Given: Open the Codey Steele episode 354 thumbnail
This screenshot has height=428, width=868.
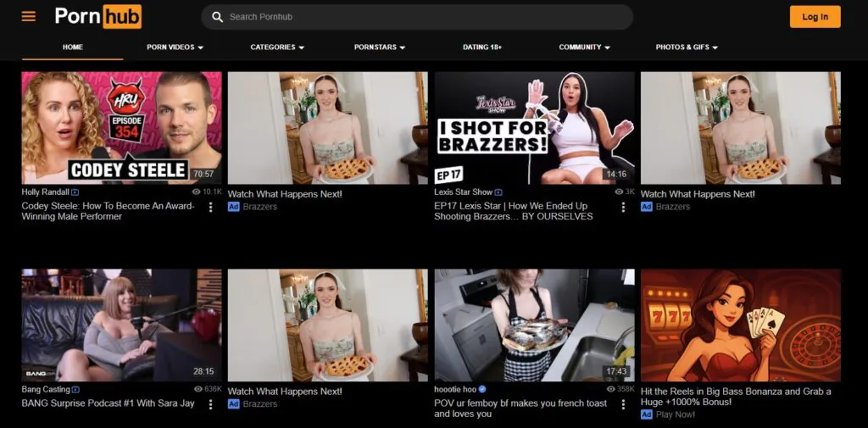Looking at the screenshot, I should coord(122,128).
